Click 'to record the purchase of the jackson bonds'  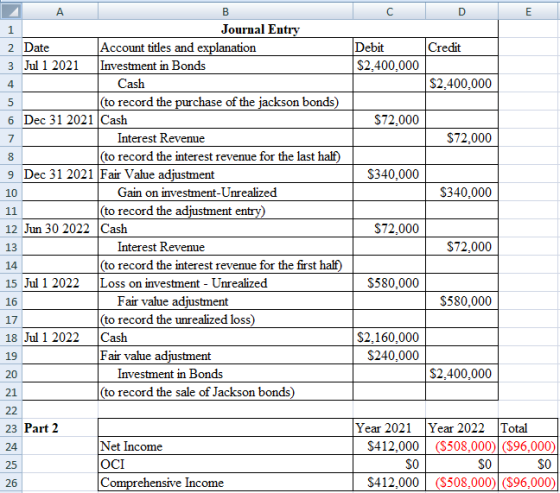(225, 102)
